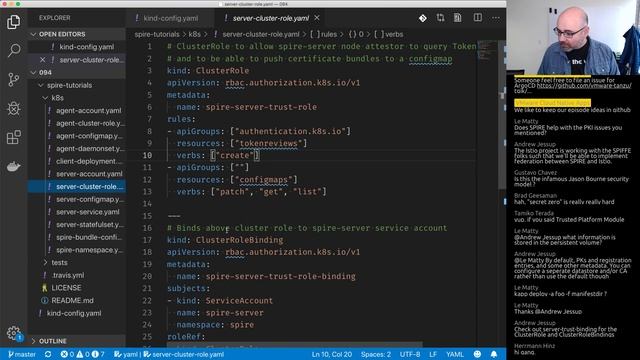Collapse the Open Editors section
Image resolution: width=640 pixels, height=360 pixels.
[x=77, y=34]
